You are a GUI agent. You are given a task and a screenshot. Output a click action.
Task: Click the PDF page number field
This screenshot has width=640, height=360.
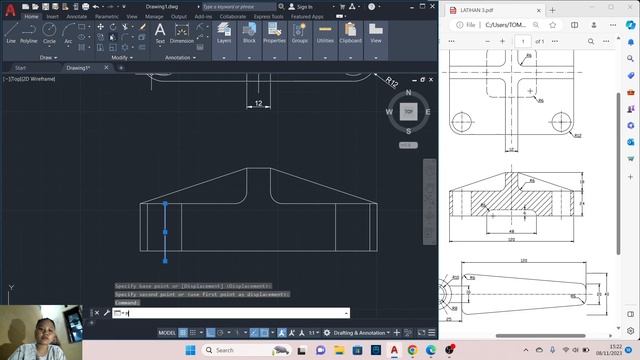tap(523, 41)
